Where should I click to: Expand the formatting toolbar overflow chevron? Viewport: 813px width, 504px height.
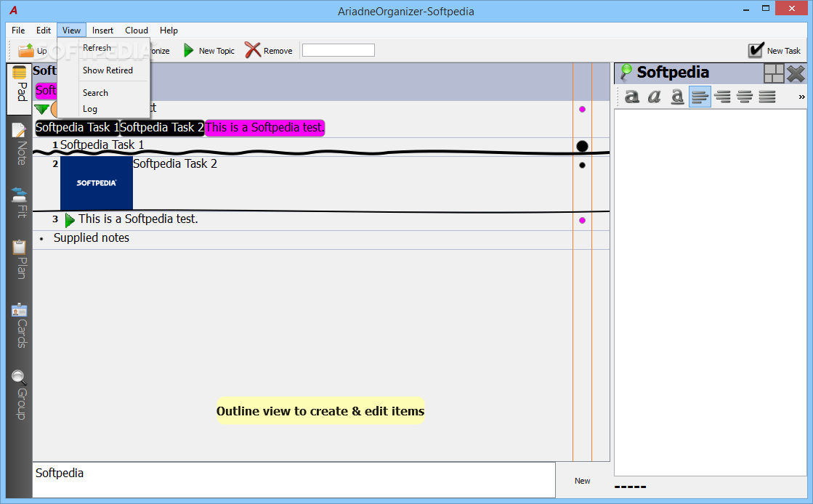[801, 97]
